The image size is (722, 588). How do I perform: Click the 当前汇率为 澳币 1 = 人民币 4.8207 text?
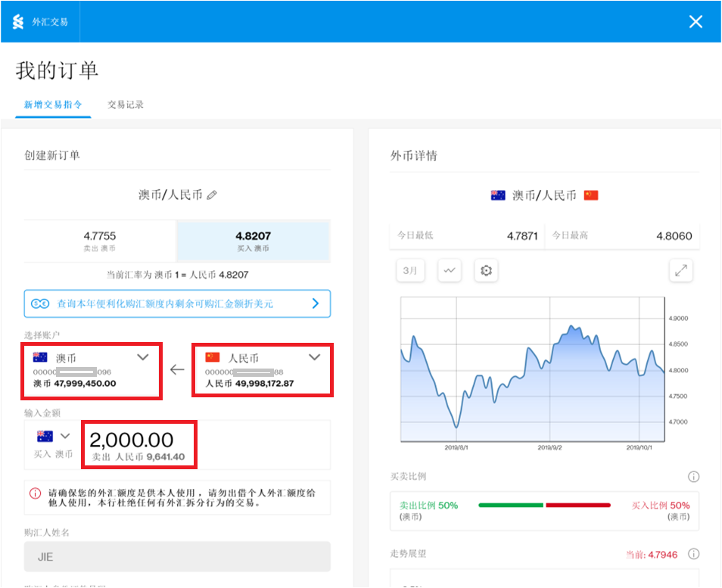pos(177,275)
